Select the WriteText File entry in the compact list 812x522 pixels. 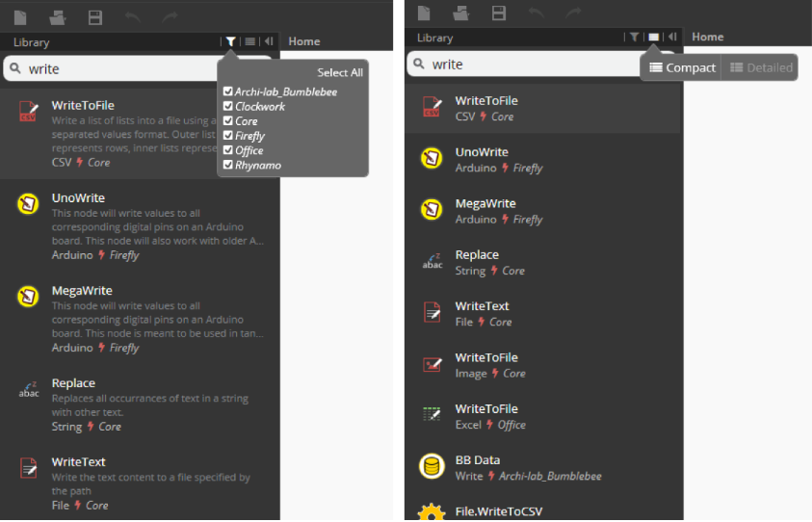coord(482,313)
